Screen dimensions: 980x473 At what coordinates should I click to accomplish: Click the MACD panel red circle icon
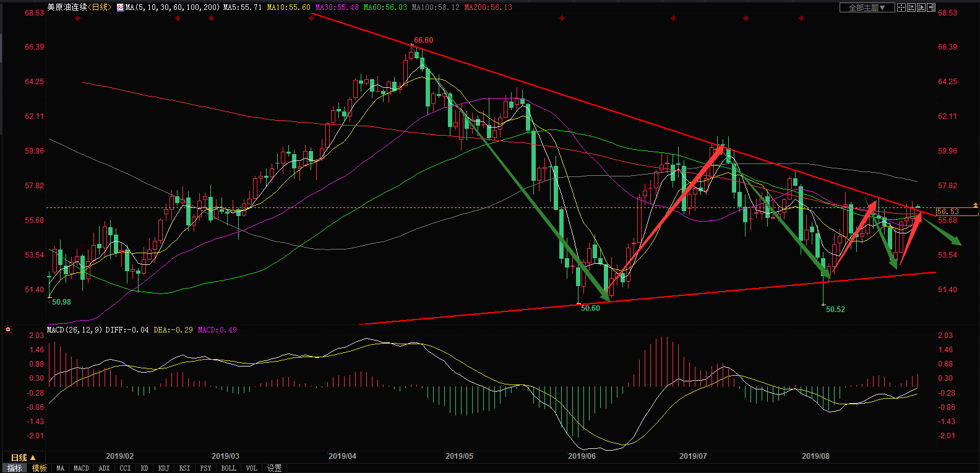(x=8, y=330)
